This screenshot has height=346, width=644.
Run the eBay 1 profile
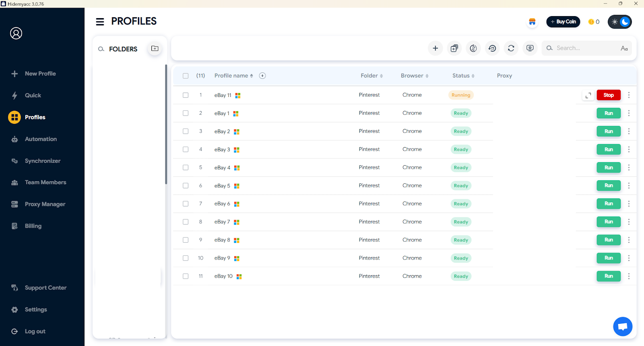(x=609, y=113)
